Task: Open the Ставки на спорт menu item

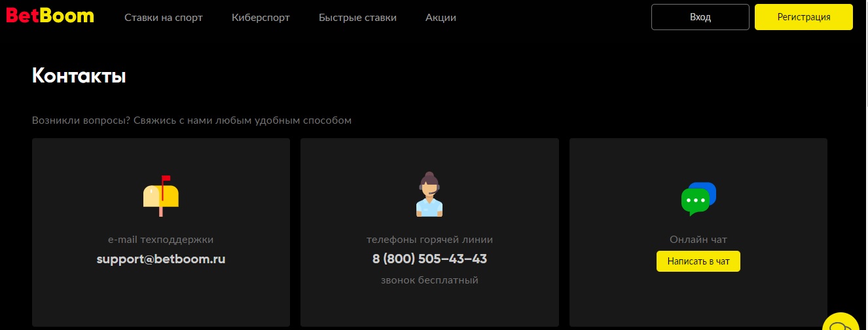Action: (164, 18)
